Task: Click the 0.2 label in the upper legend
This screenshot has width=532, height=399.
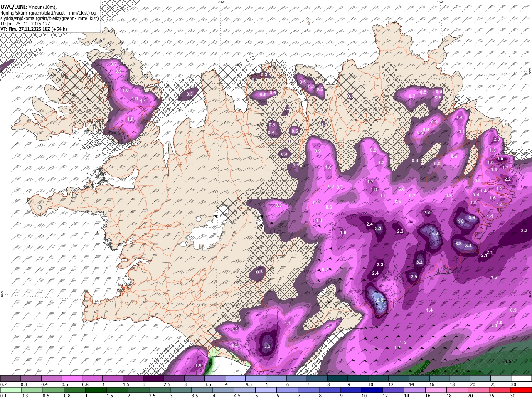Action: pos(3,384)
